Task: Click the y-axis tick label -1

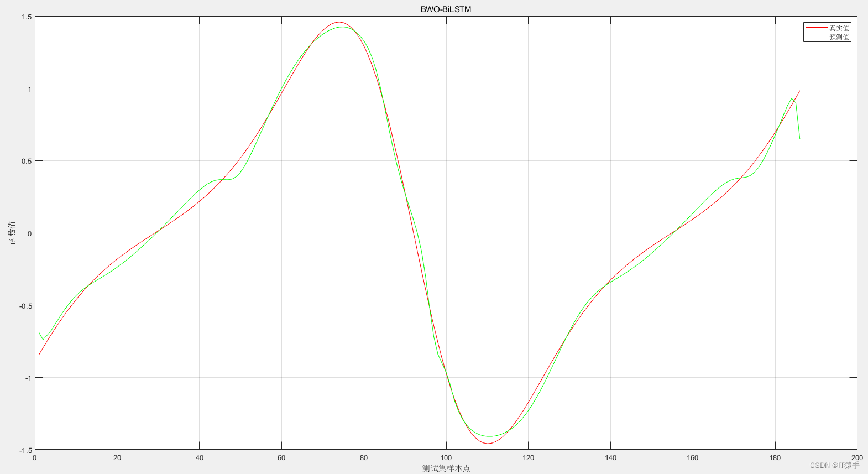Action: tap(28, 378)
